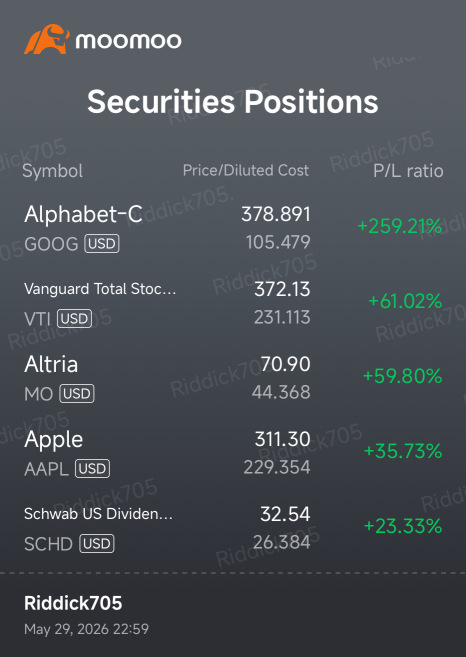Select the P/L ratio column header

point(408,171)
